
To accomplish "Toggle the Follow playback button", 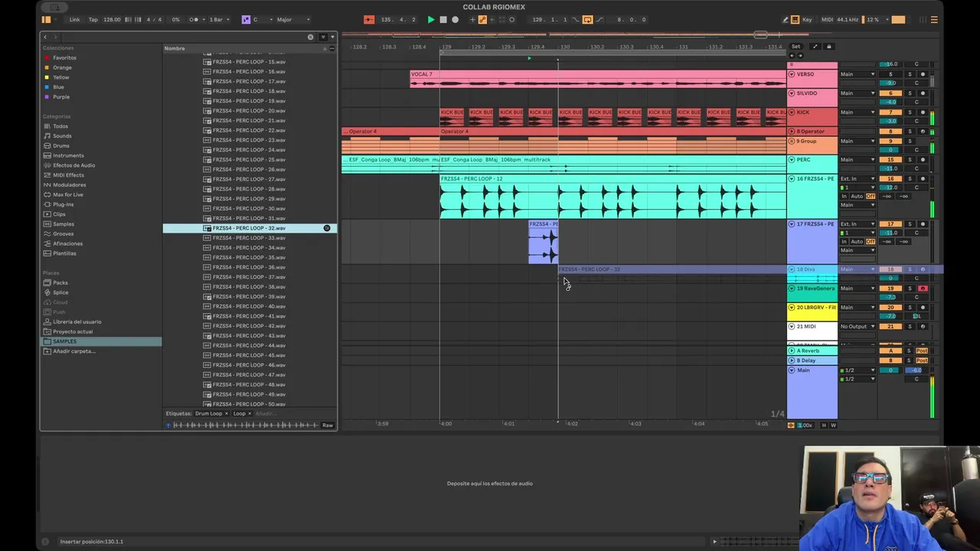I will tap(369, 20).
